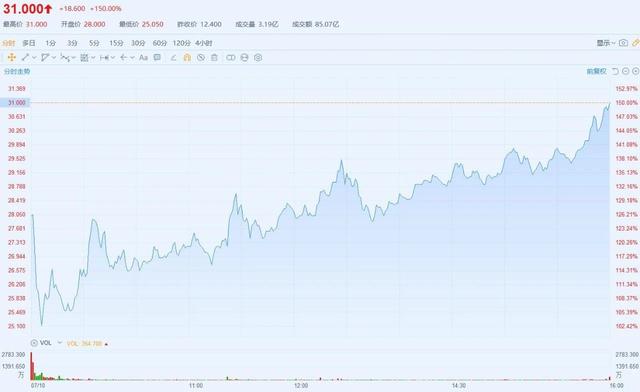Expand the shape tool dropdown arrow

click(54, 58)
